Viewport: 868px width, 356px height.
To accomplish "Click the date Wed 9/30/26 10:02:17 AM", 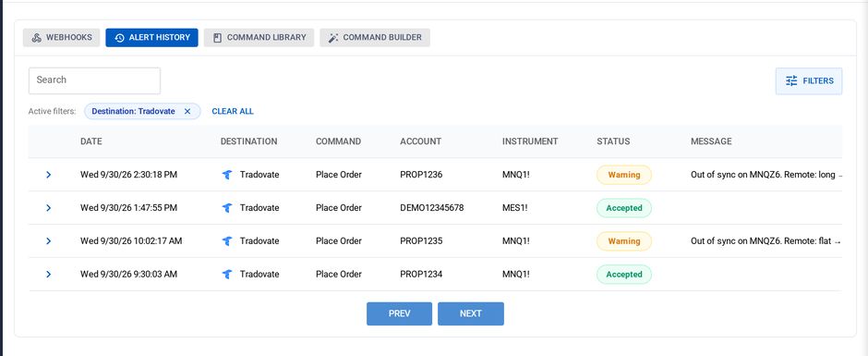I will tap(131, 241).
